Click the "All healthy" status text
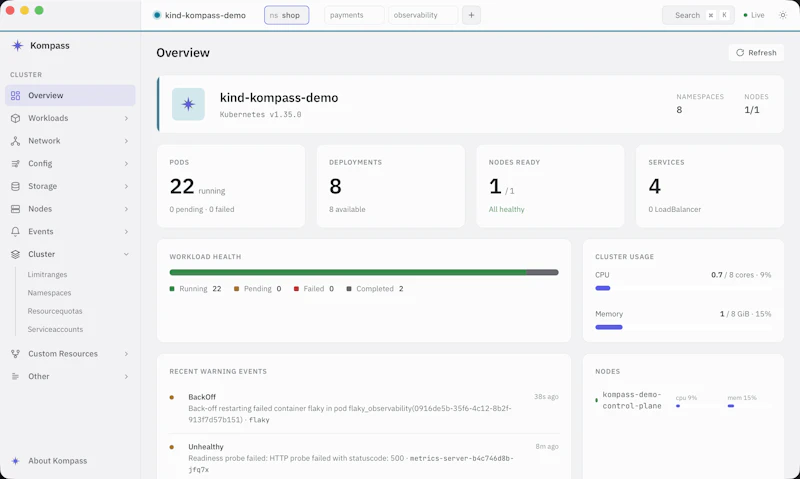The height and width of the screenshot is (479, 800). click(x=507, y=209)
